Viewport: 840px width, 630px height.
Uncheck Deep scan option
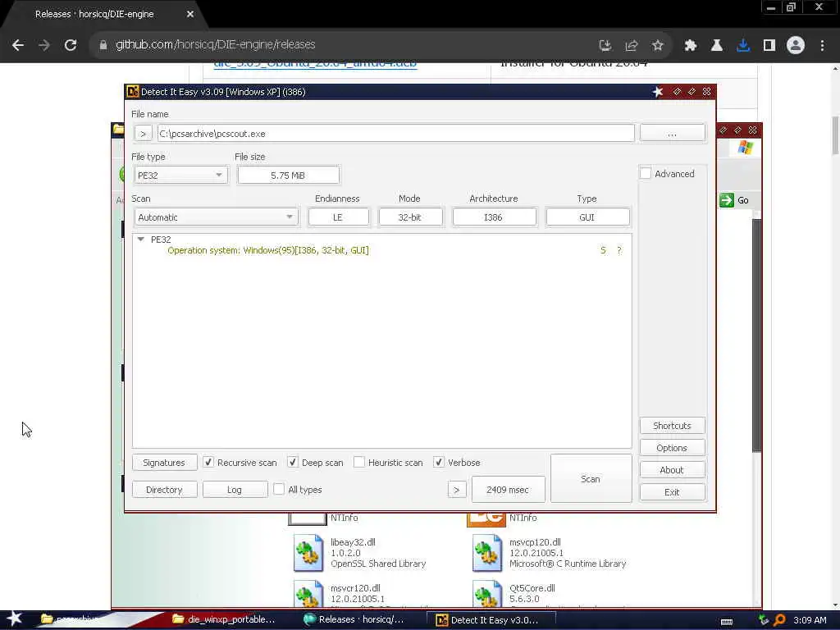293,462
